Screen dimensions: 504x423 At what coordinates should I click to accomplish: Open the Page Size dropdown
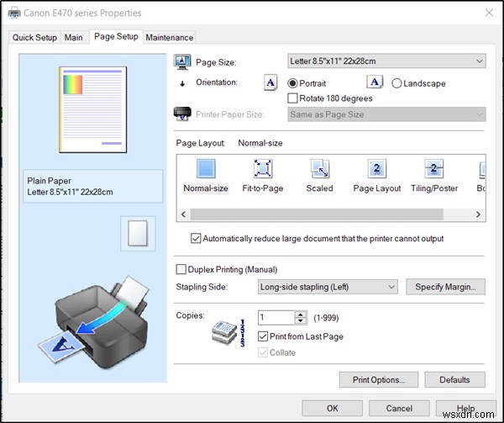386,61
